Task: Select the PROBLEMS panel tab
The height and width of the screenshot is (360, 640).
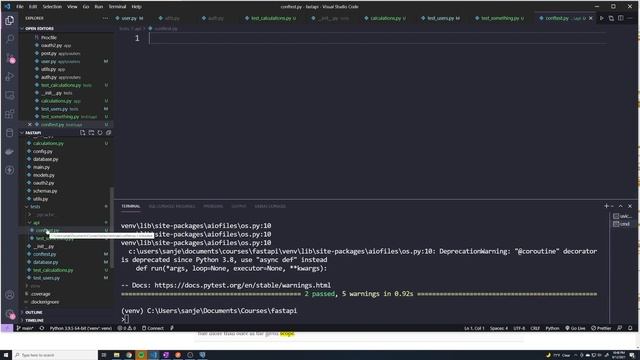Action: click(213, 206)
